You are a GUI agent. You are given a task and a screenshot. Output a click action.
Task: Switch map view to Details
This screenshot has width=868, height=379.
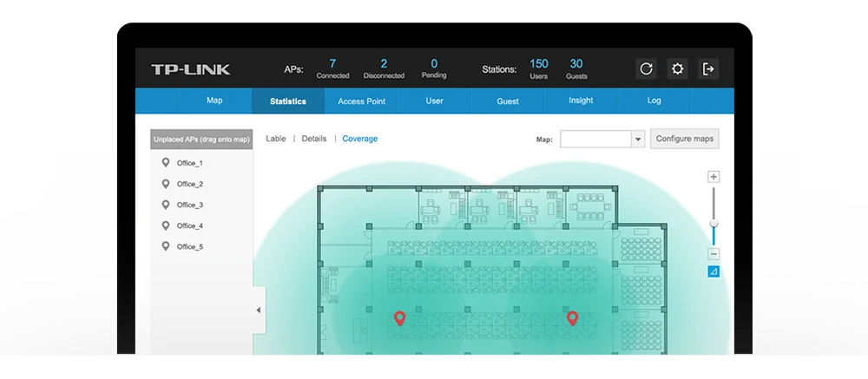[313, 139]
